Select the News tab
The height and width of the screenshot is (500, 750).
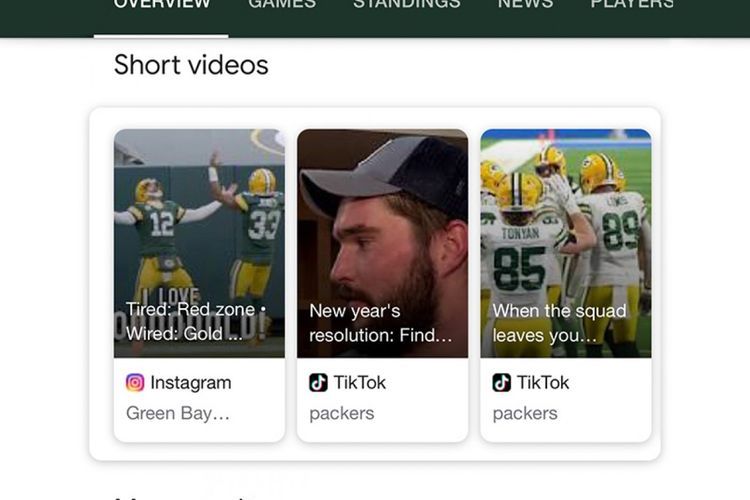[x=525, y=4]
